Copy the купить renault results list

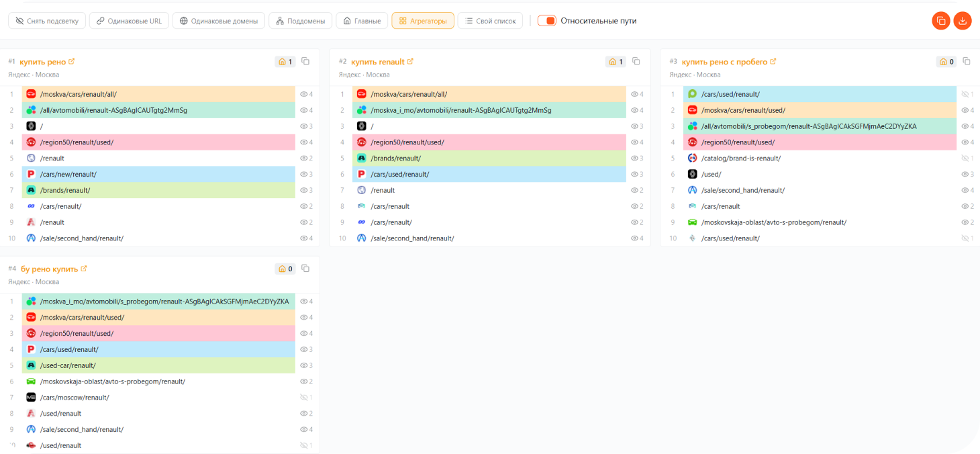click(636, 62)
